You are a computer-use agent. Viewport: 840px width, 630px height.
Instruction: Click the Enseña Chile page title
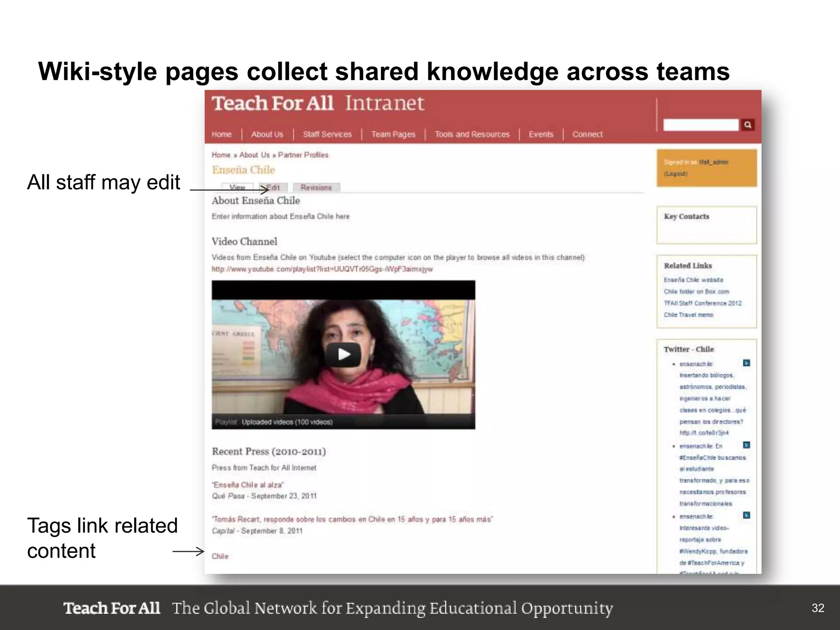pyautogui.click(x=243, y=170)
